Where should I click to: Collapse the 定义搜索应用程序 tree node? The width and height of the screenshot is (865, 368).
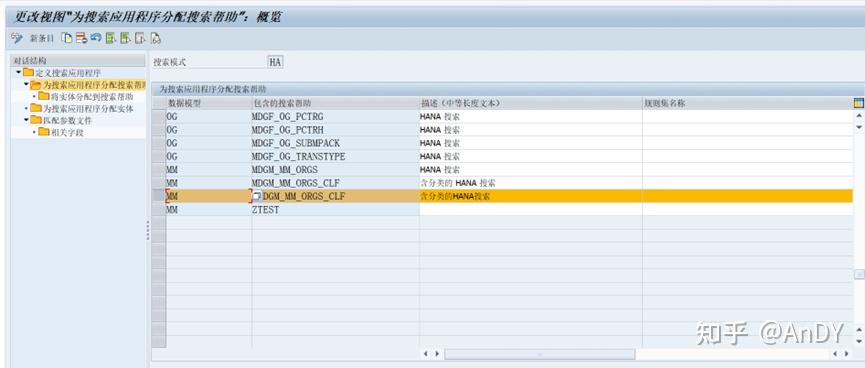pos(18,72)
